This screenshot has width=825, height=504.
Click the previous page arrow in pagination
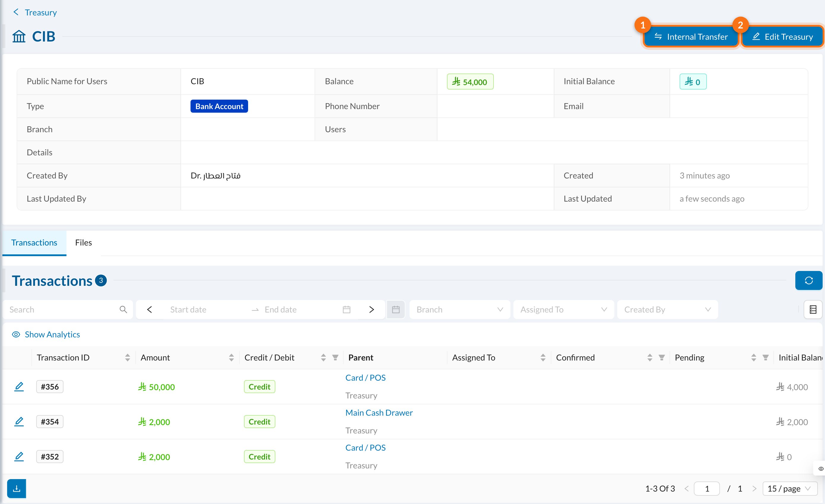pyautogui.click(x=686, y=489)
